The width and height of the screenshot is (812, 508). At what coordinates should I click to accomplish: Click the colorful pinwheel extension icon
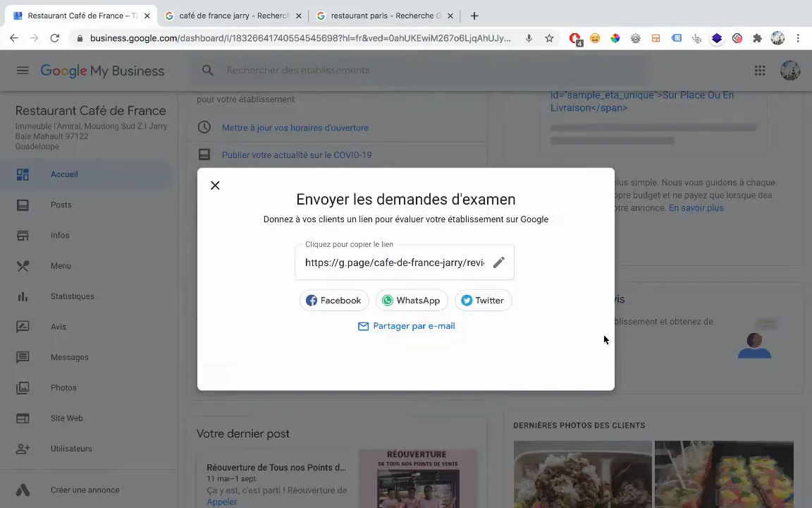pyautogui.click(x=615, y=38)
